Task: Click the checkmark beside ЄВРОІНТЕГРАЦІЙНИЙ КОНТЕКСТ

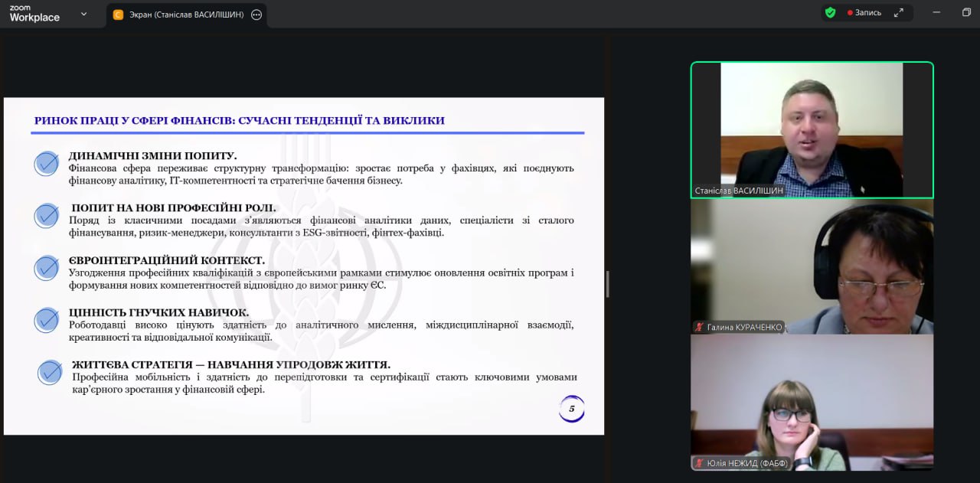Action: pos(47,268)
